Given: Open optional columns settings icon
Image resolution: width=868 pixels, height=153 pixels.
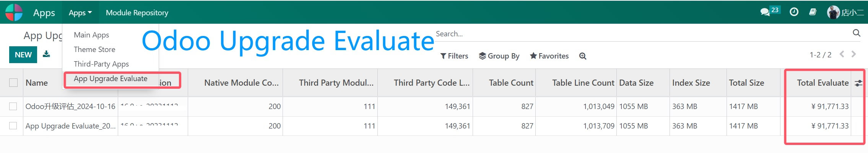Looking at the screenshot, I should tap(858, 83).
